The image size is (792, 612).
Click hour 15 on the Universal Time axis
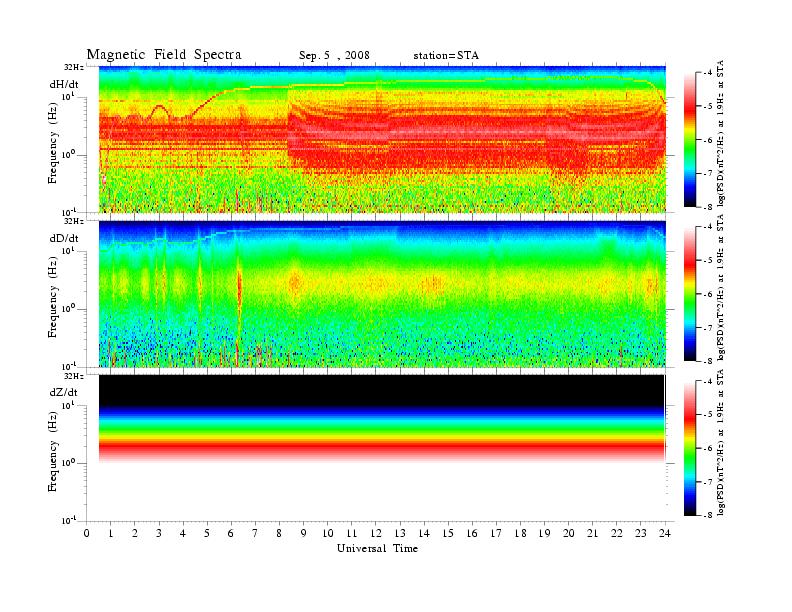tap(449, 533)
